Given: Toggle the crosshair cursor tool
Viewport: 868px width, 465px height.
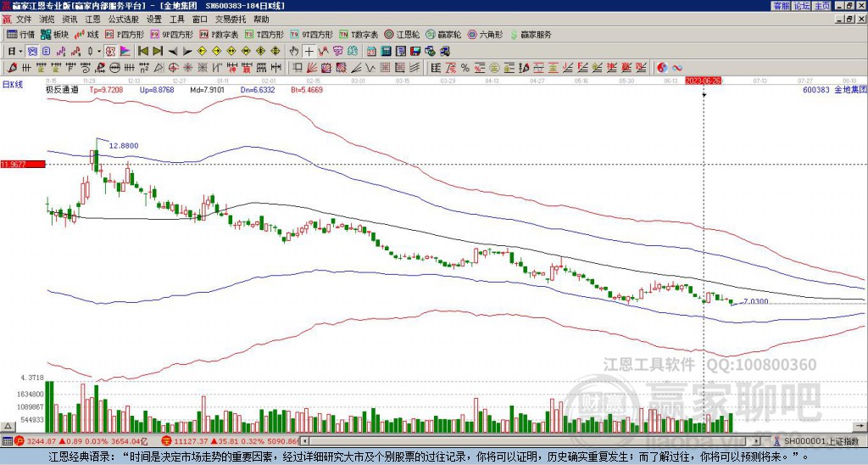Looking at the screenshot, I should pyautogui.click(x=309, y=52).
